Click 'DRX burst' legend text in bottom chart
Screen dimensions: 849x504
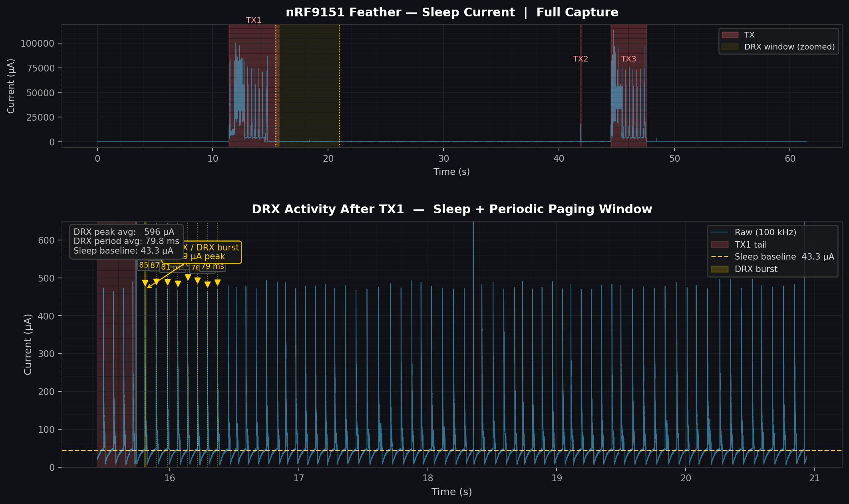coord(756,269)
